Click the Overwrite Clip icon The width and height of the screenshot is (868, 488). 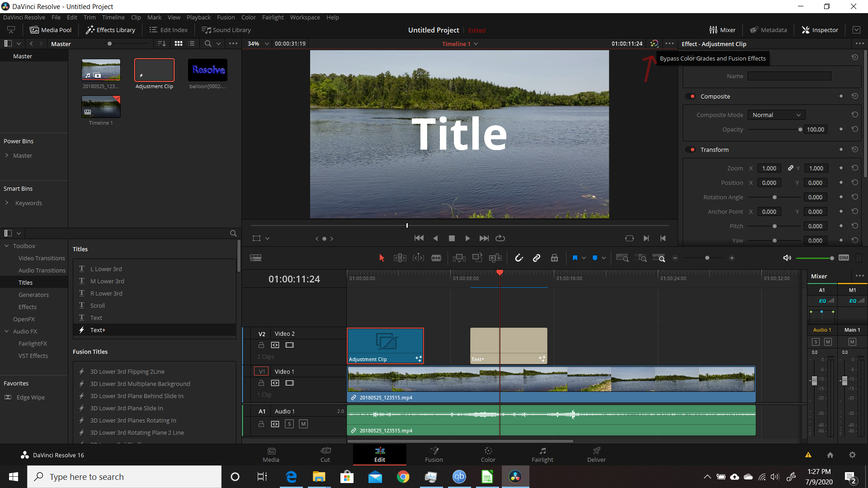[x=477, y=258]
